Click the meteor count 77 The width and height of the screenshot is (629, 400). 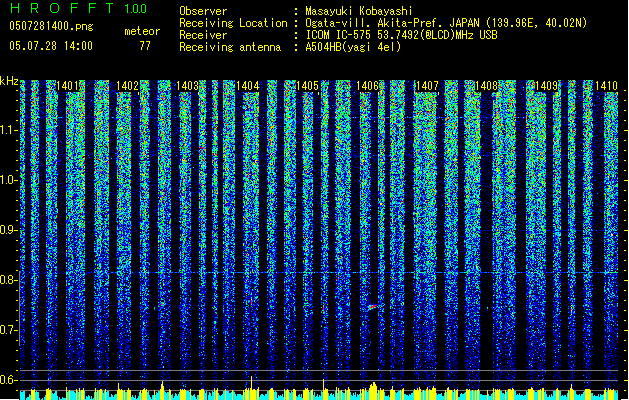pyautogui.click(x=145, y=46)
